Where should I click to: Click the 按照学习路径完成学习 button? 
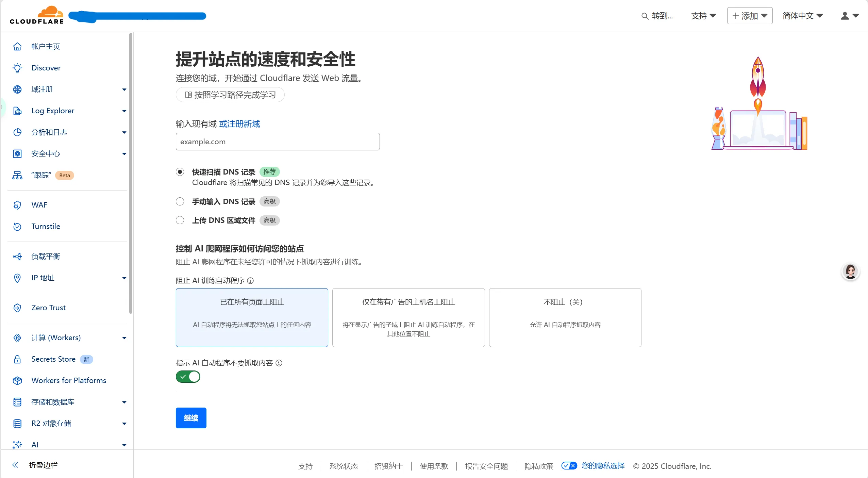230,95
